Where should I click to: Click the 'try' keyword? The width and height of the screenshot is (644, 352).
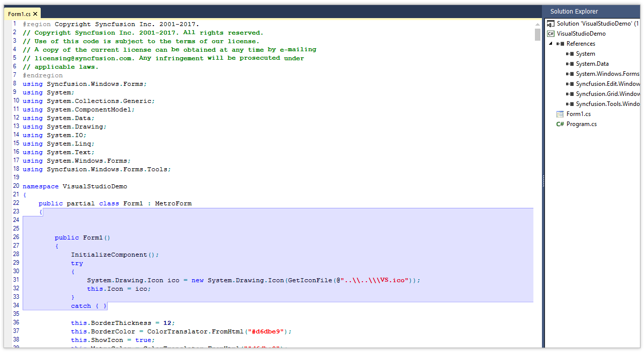[x=77, y=263]
